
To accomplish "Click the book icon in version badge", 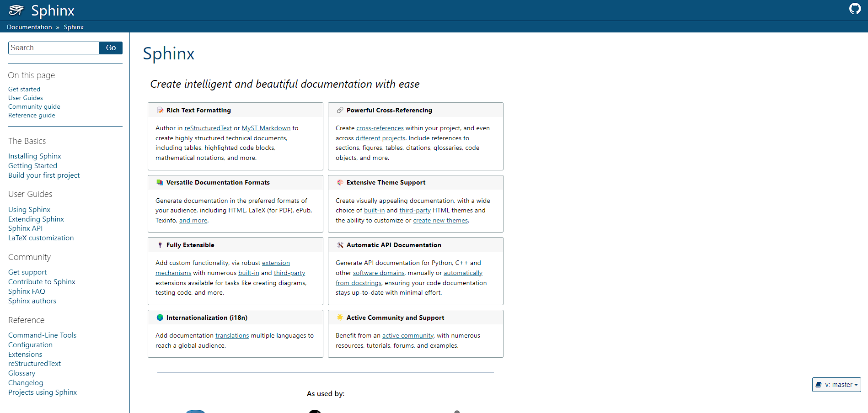I will click(819, 385).
